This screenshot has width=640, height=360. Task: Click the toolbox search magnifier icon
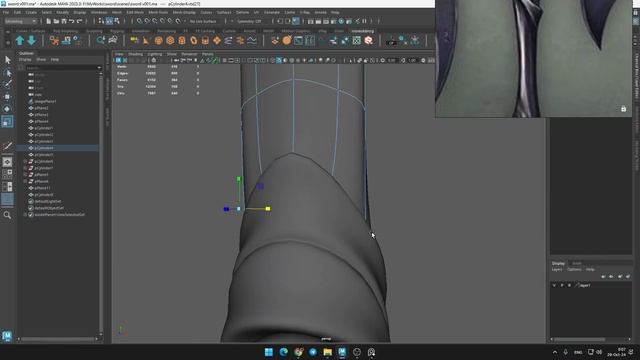pyautogui.click(x=7, y=215)
